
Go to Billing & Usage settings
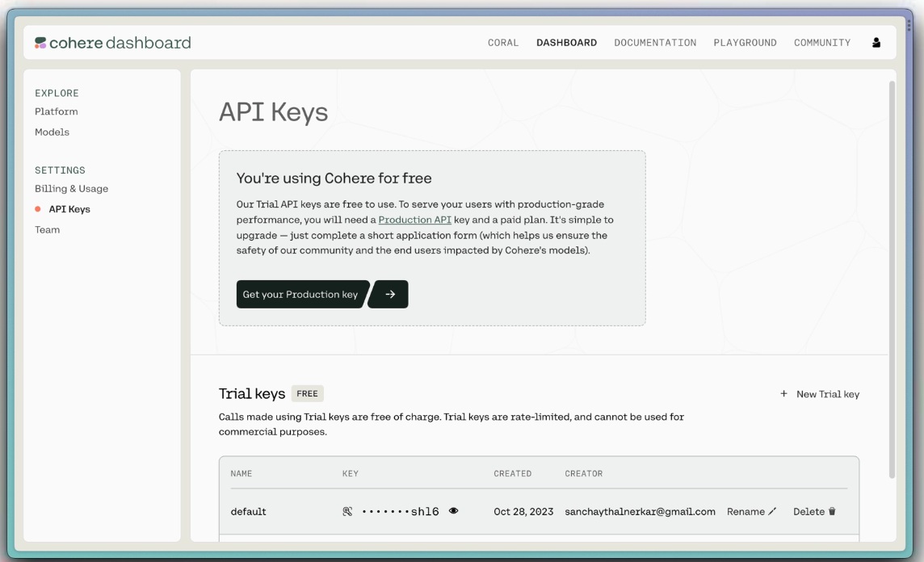[x=71, y=188]
